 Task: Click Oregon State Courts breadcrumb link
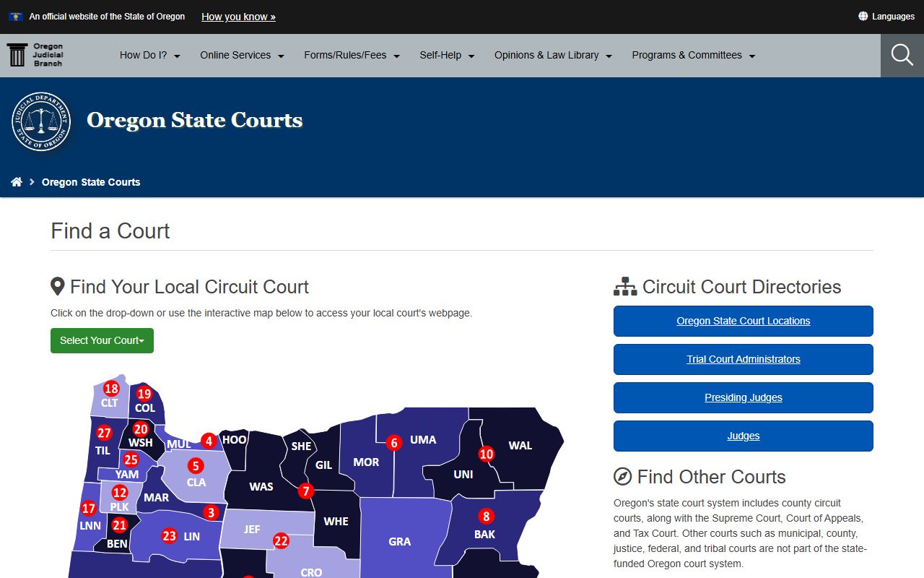tap(91, 182)
